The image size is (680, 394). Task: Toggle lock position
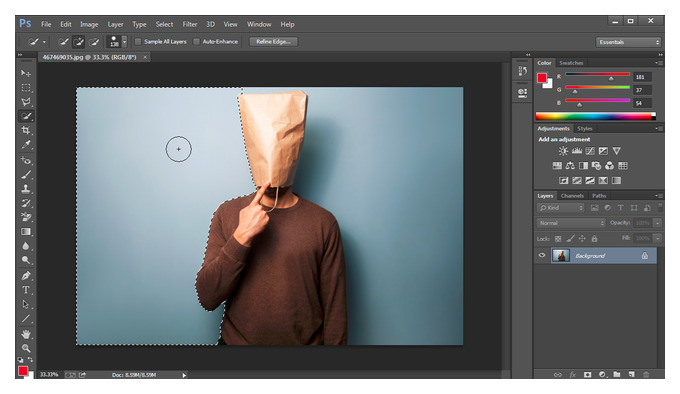[582, 238]
